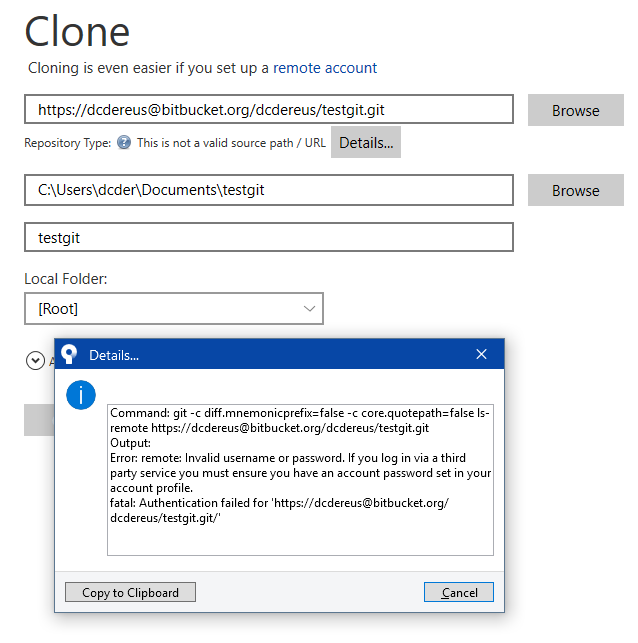Click the 'Error: remote: Invalid username or password' line
638x643 pixels.
(288, 458)
